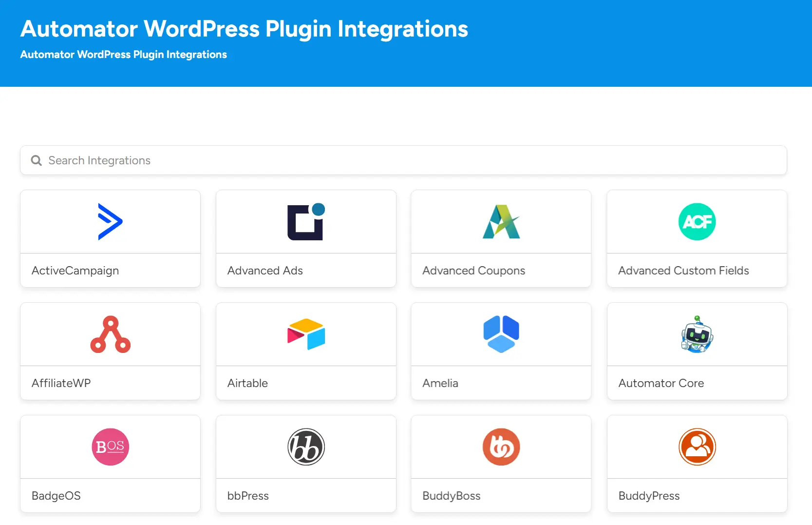Select the bbPress label text
Image resolution: width=812 pixels, height=525 pixels.
click(248, 496)
